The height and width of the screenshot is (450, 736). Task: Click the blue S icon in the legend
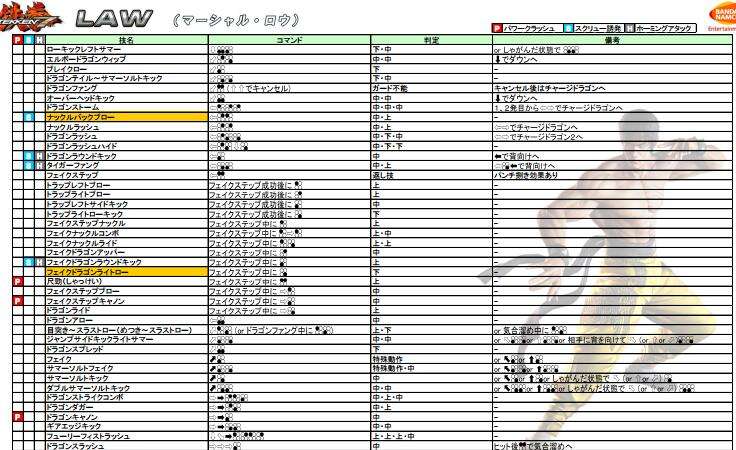click(x=568, y=29)
